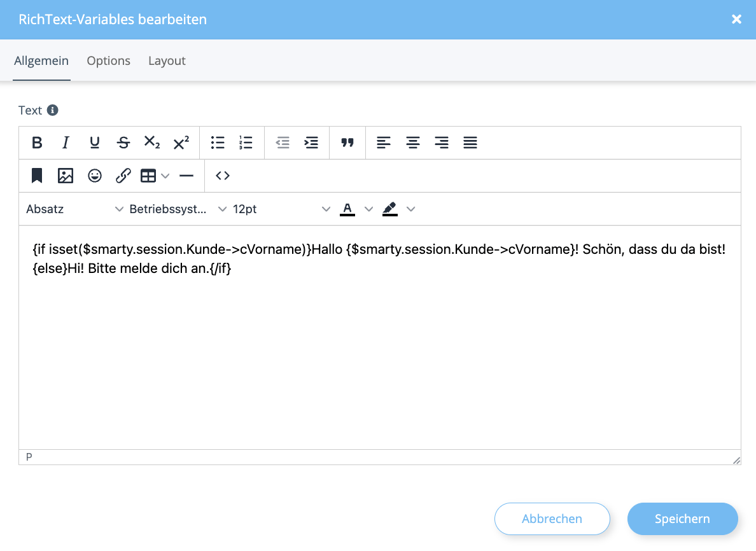
Task: Insert a horizontal line
Action: click(186, 176)
